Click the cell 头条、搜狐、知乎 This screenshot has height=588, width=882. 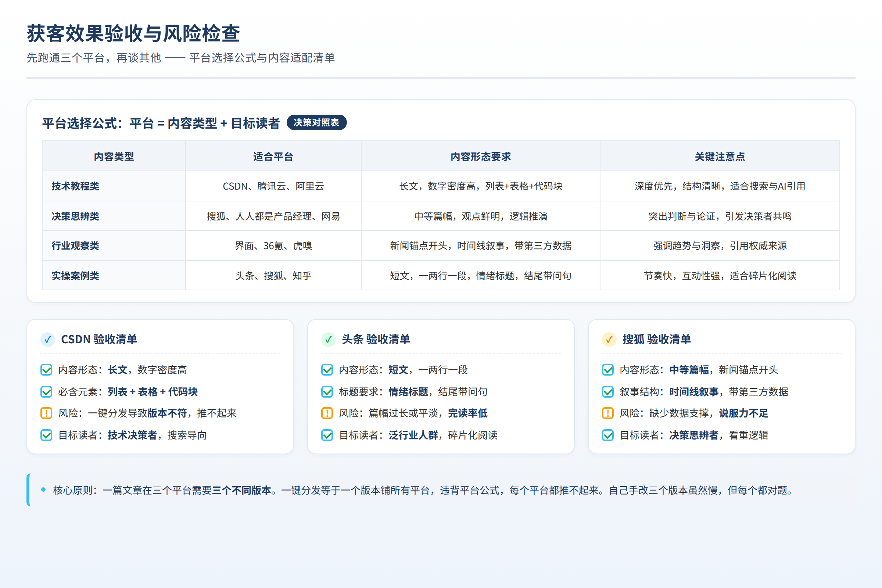(x=273, y=276)
